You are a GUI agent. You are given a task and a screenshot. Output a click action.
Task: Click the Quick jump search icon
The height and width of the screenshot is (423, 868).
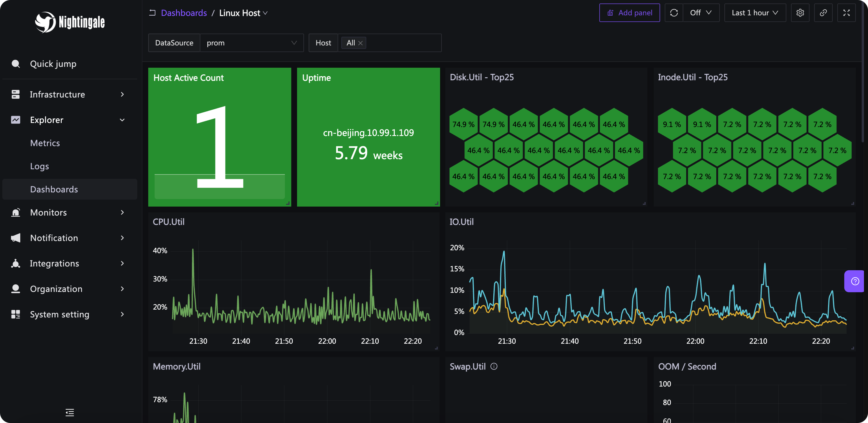(16, 64)
